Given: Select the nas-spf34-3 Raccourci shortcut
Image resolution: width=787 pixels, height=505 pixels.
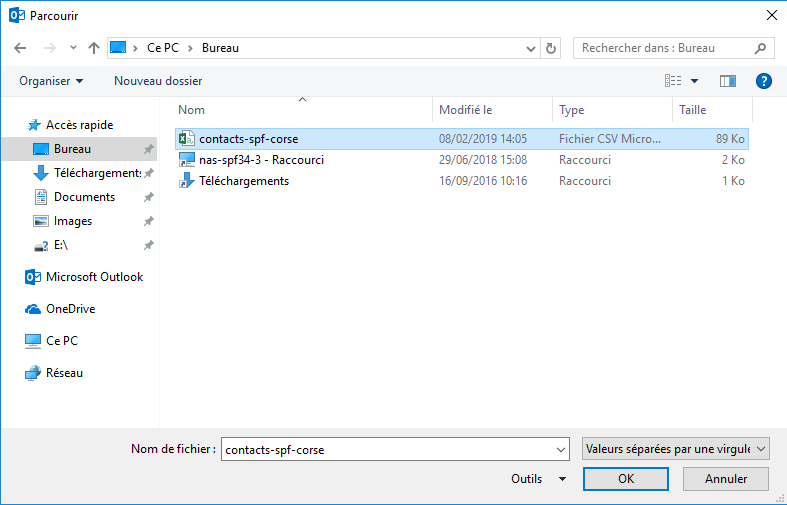Looking at the screenshot, I should (x=260, y=160).
